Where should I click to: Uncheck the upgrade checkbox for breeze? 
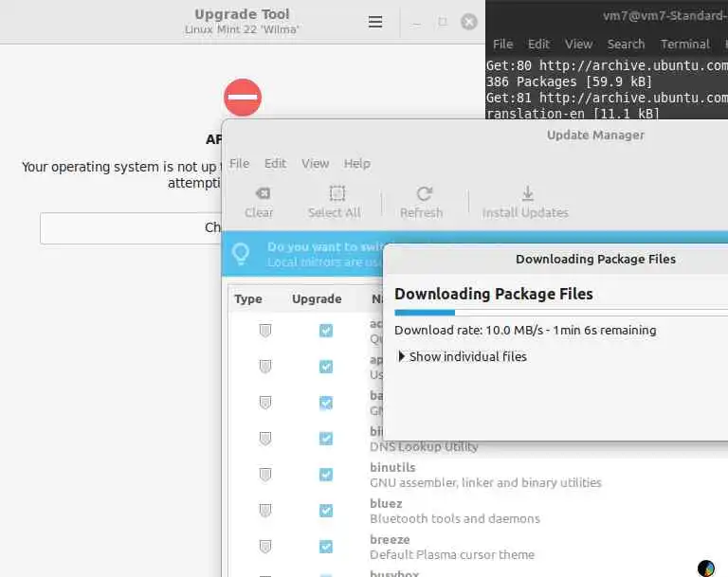coord(326,547)
